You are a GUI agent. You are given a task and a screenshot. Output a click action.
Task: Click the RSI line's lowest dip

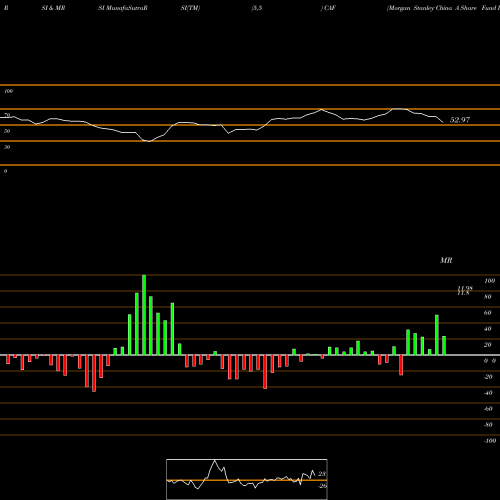pos(149,141)
